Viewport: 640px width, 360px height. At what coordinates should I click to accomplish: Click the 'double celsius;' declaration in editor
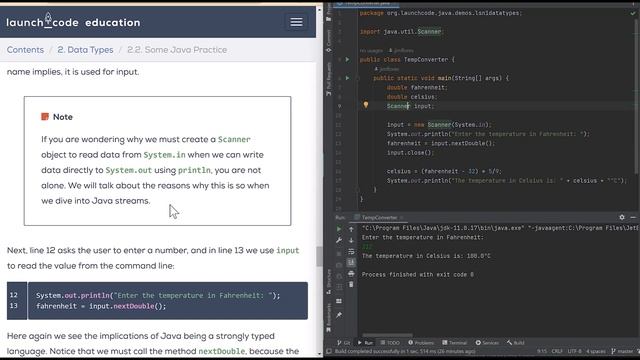coord(412,97)
